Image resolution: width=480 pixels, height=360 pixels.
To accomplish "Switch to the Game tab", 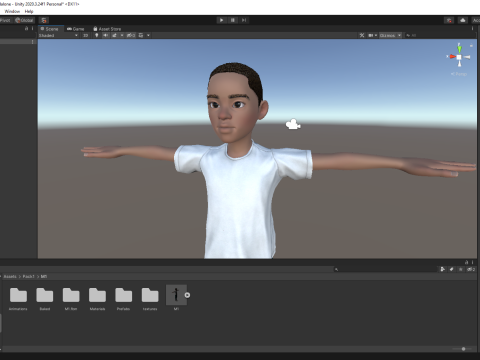I will (76, 29).
